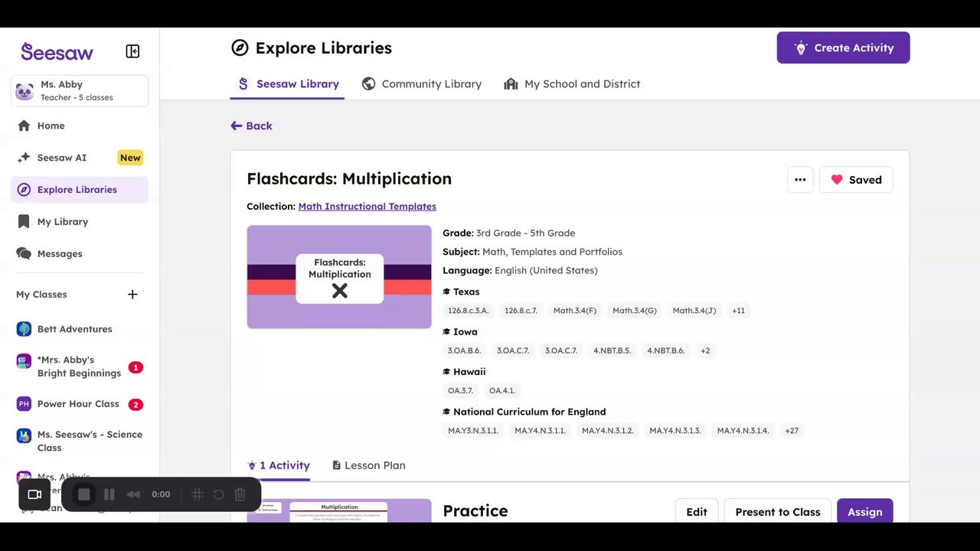The image size is (980, 551).
Task: Switch to the Community Library tab
Action: tap(422, 83)
